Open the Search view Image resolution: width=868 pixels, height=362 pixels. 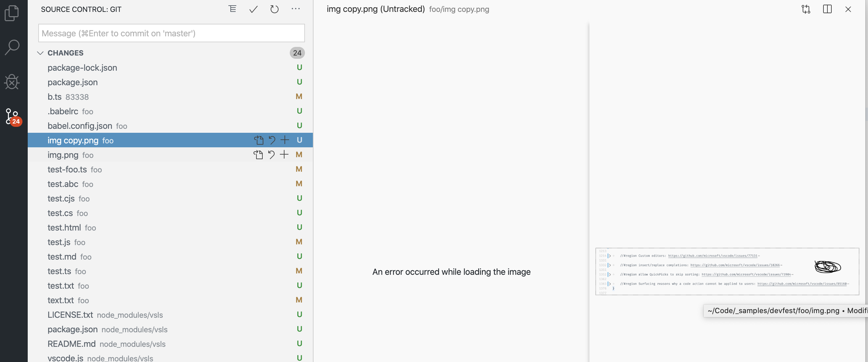point(12,47)
